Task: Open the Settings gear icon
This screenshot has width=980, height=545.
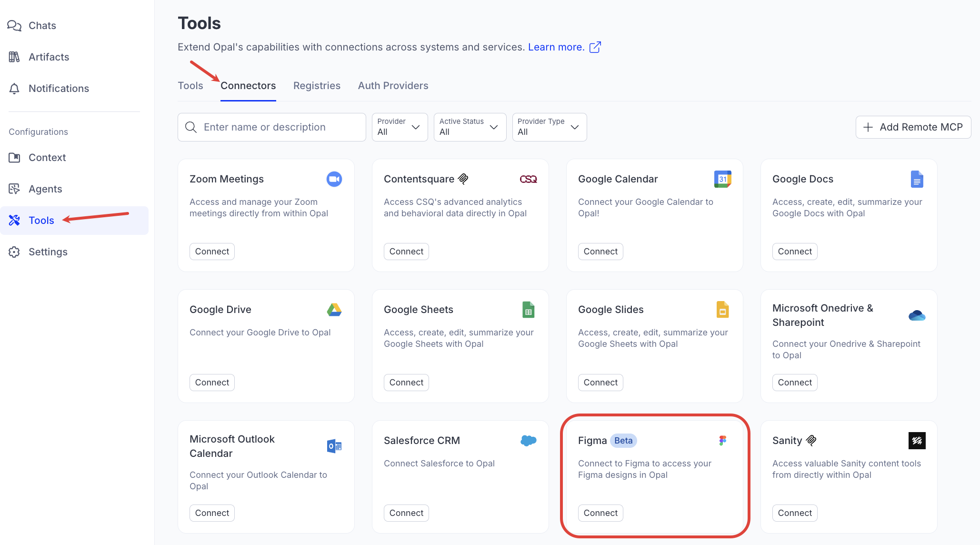Action: tap(14, 252)
